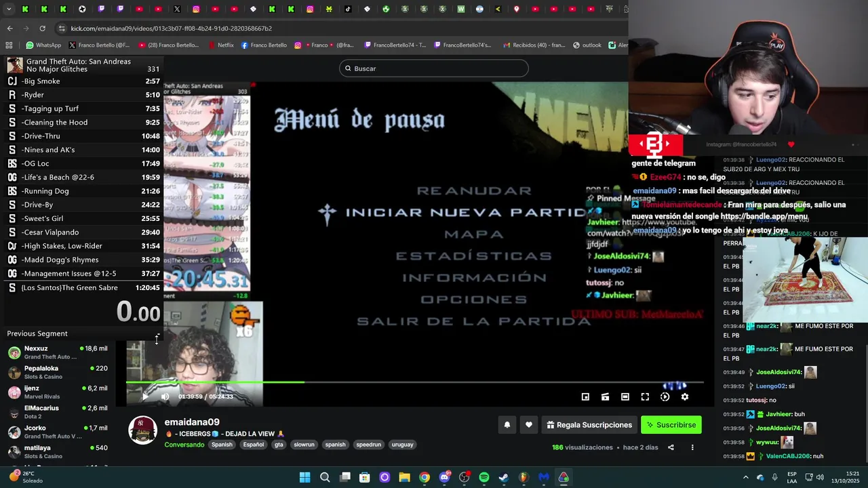Open Spotify from taskbar
The width and height of the screenshot is (868, 488).
tap(484, 477)
